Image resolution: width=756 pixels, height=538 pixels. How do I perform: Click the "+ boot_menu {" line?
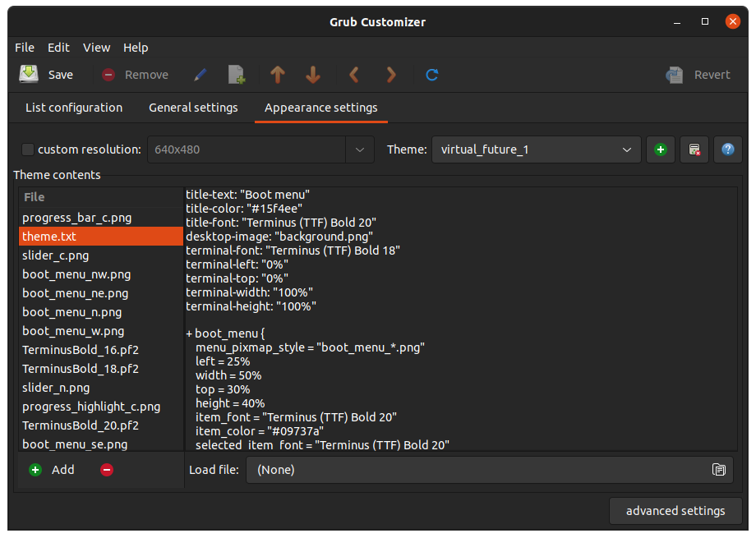[x=226, y=333]
